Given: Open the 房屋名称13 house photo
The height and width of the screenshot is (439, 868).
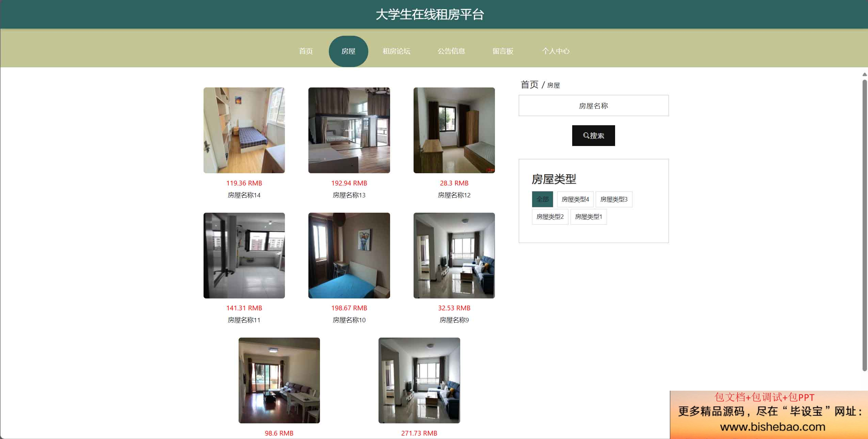Looking at the screenshot, I should (x=349, y=130).
